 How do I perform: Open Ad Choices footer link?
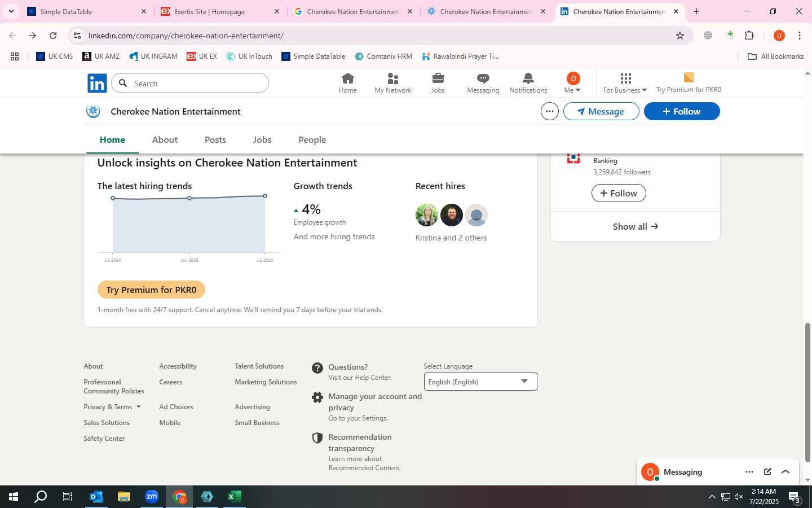click(176, 407)
